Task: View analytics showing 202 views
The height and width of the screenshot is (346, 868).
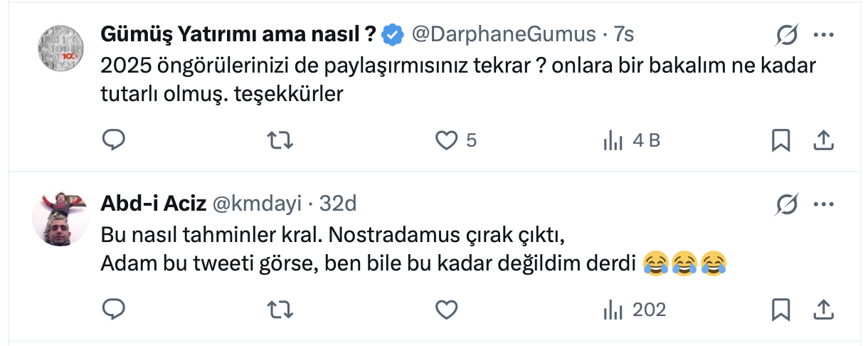Action: [635, 310]
